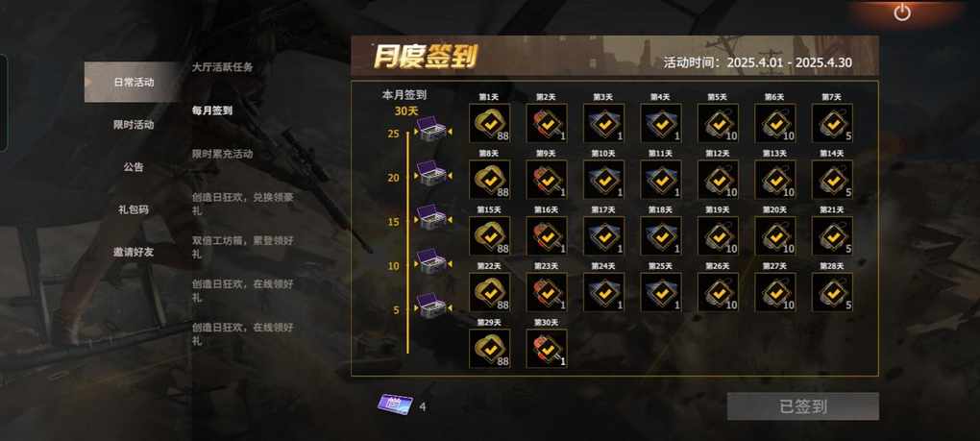Open the 25-day milestone reward chest
This screenshot has height=441, width=980.
tap(432, 132)
